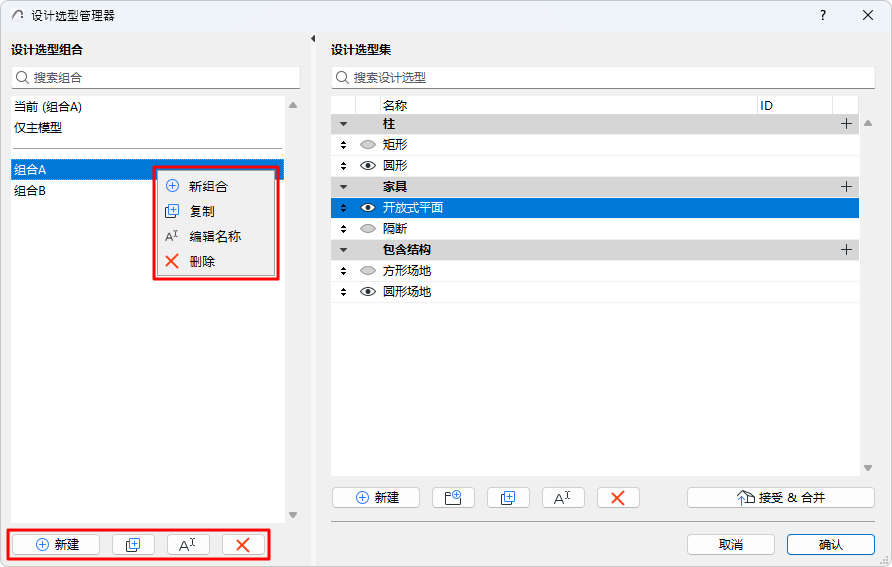
Task: Toggle visibility eye of 矩形
Action: pyautogui.click(x=368, y=145)
